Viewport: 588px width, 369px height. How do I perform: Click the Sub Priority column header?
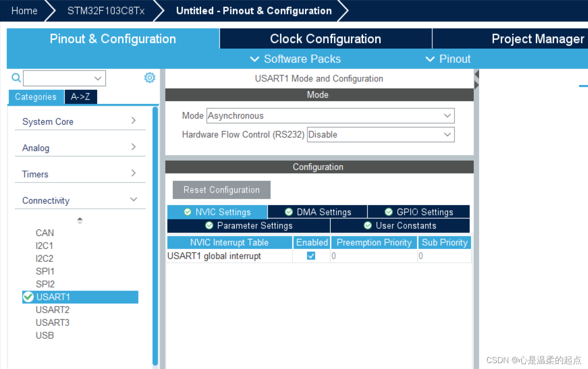444,242
